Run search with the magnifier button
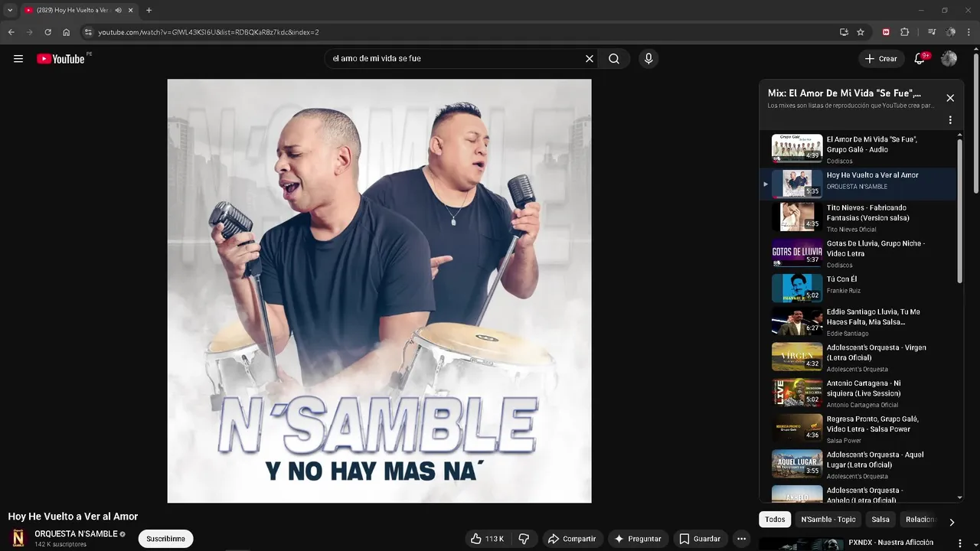This screenshot has height=551, width=980. (614, 59)
